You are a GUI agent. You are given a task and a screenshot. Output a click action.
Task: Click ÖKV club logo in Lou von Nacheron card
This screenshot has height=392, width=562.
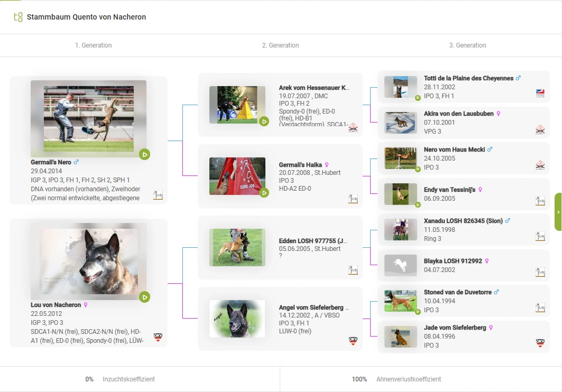158,337
